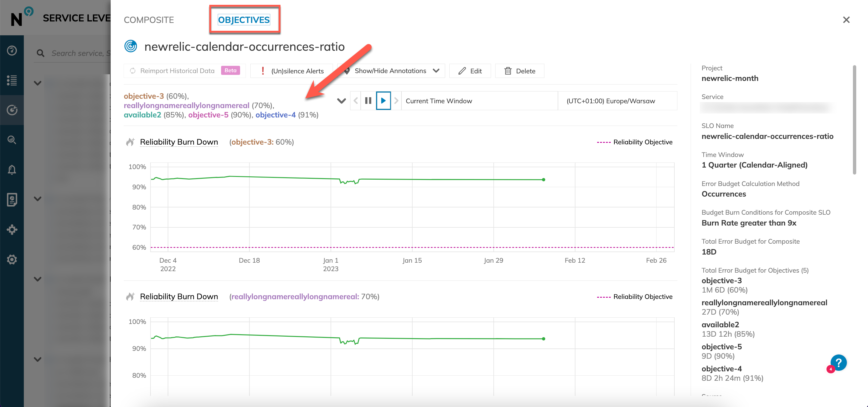Select reallylongnamereallylongnamereal in legend

(x=186, y=106)
